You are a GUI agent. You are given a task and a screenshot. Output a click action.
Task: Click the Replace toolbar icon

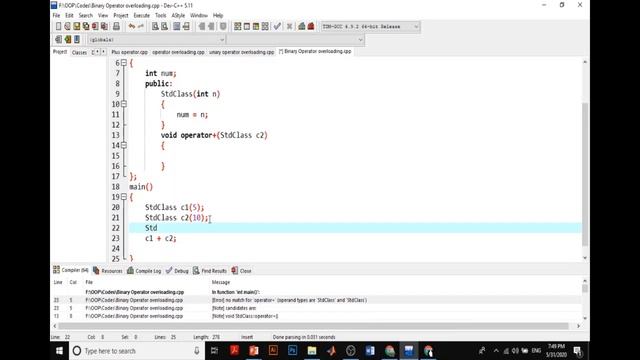[164, 27]
